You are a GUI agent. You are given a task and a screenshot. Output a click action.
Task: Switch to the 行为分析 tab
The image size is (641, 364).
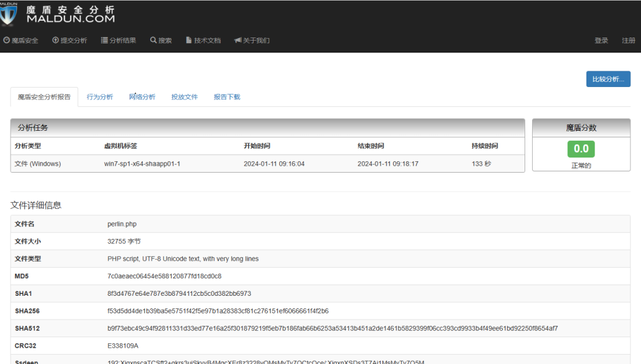point(100,97)
